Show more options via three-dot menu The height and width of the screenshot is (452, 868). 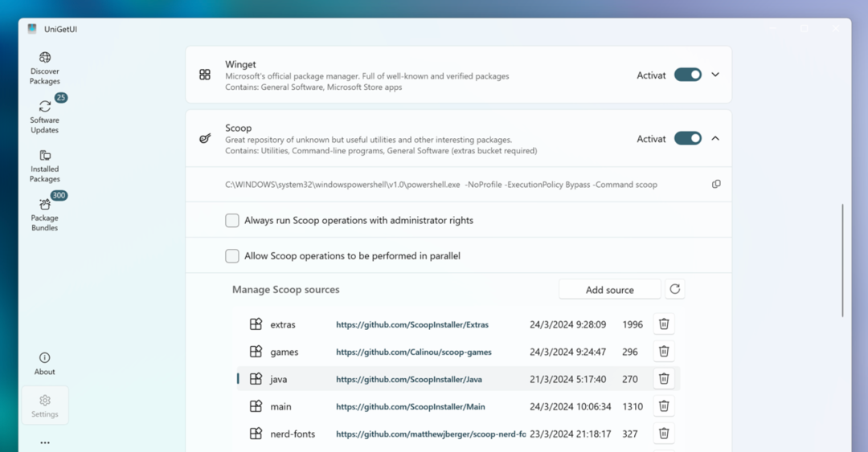45,442
